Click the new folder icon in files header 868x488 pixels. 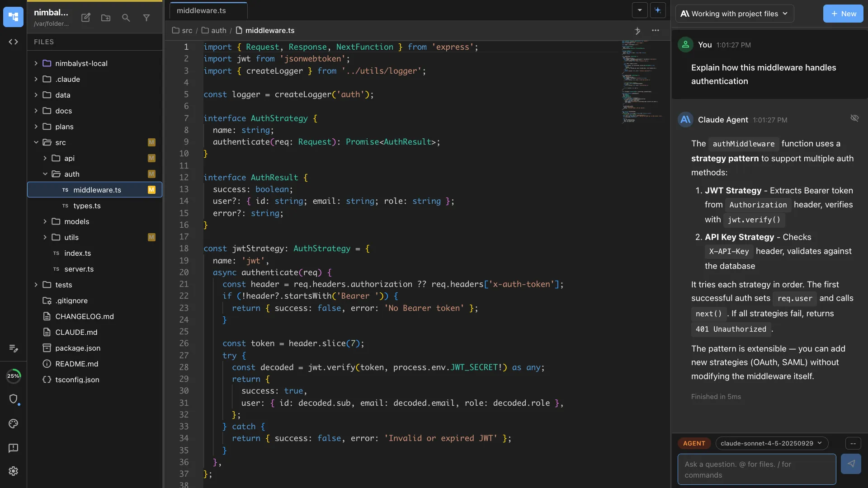pos(106,18)
